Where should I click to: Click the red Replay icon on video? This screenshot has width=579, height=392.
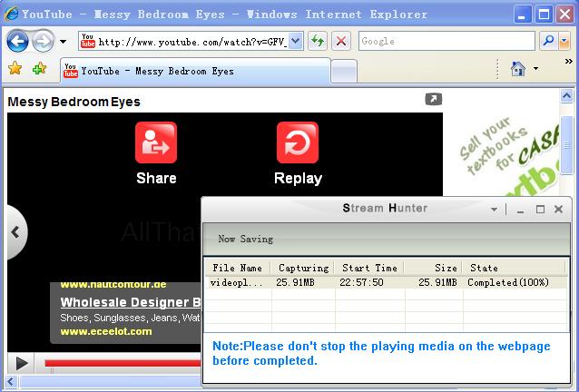[298, 142]
